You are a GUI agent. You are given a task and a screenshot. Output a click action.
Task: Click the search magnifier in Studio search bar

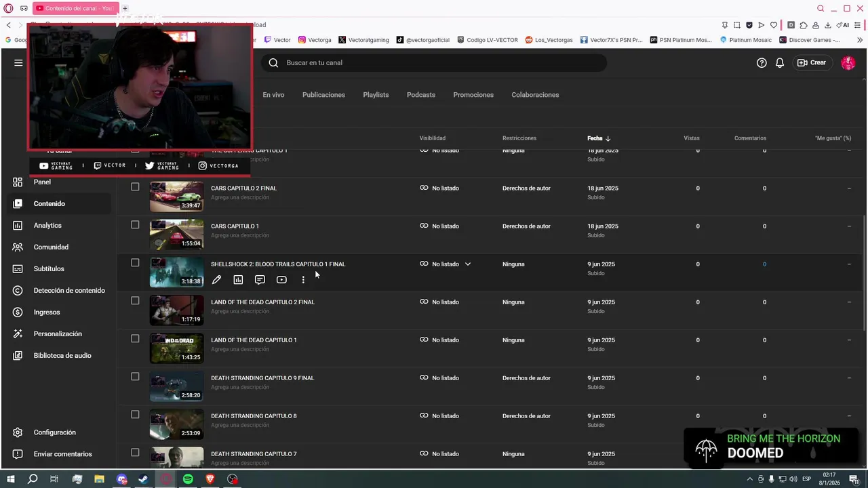(x=273, y=62)
